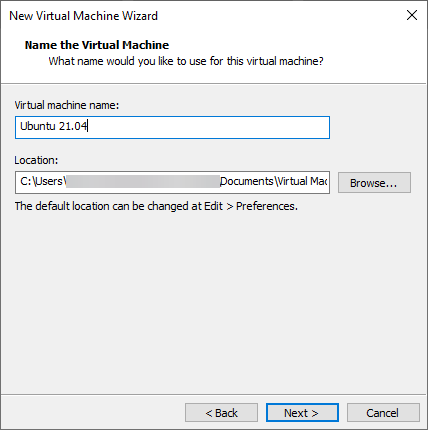The height and width of the screenshot is (430, 428).
Task: Focus the Location path text field
Action: click(x=172, y=182)
